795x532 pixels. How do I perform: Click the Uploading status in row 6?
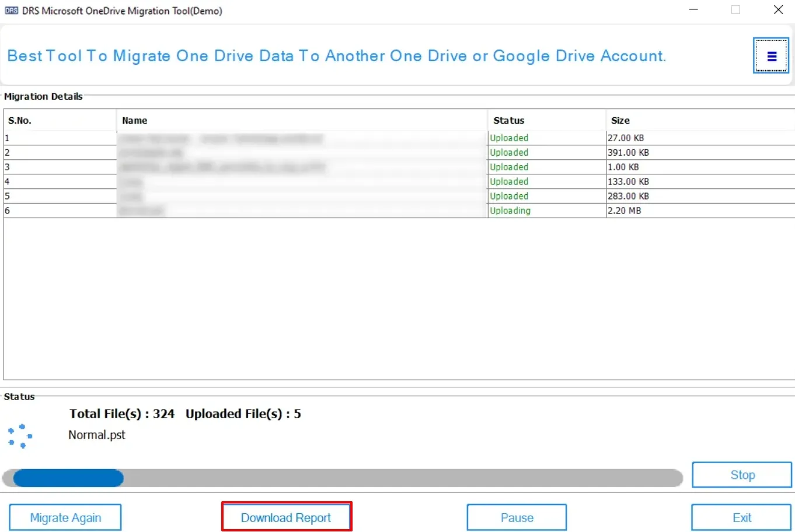[510, 211]
